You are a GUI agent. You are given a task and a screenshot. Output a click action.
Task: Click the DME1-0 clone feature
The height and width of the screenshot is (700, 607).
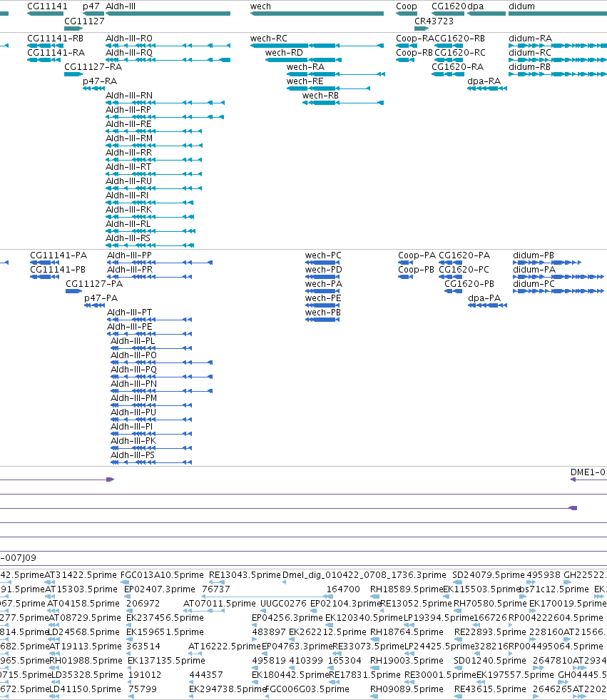tap(588, 480)
